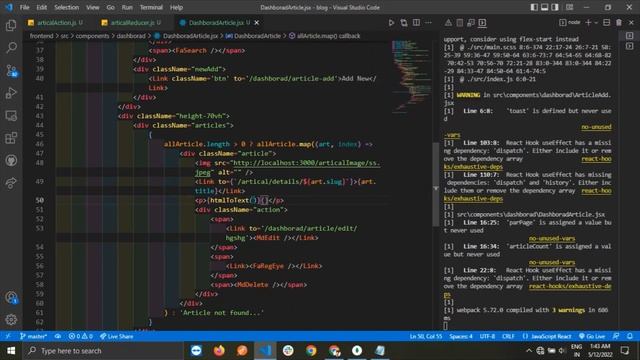Close the DashboradArticle.jsx tab
Screen dimensions: 640x360
click(257, 23)
